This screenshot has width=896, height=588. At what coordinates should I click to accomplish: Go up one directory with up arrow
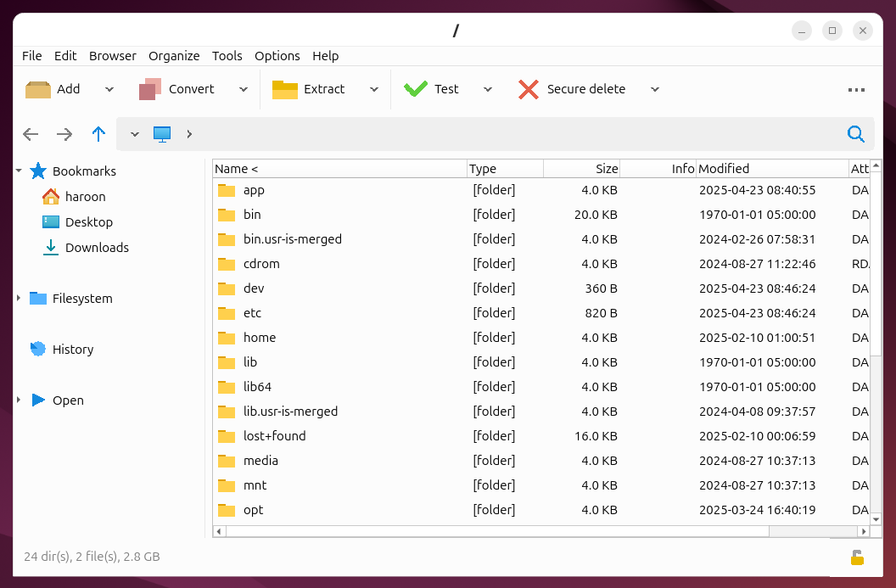[x=98, y=134]
